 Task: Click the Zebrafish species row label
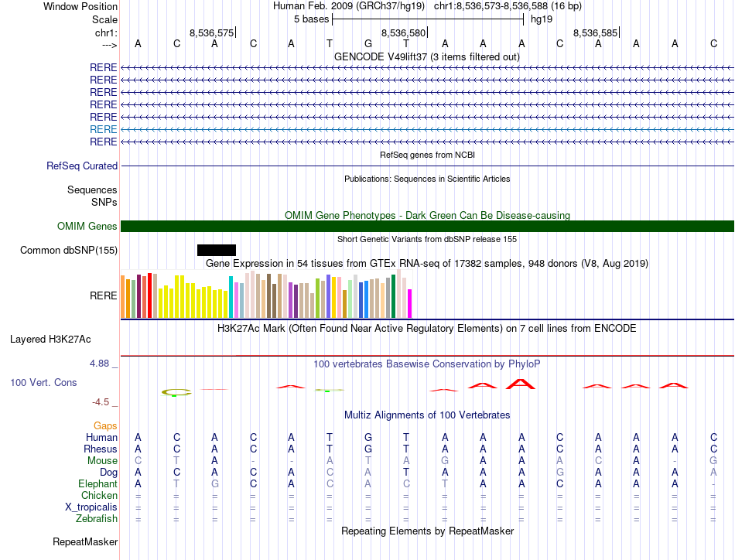tap(97, 519)
